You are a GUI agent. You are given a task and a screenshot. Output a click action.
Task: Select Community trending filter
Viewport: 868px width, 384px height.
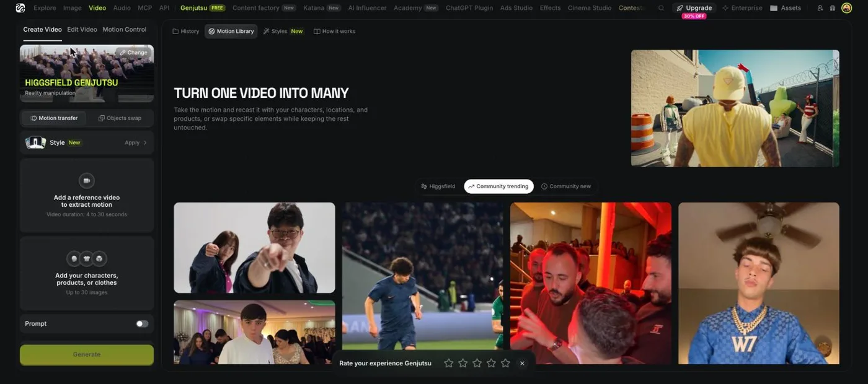498,186
